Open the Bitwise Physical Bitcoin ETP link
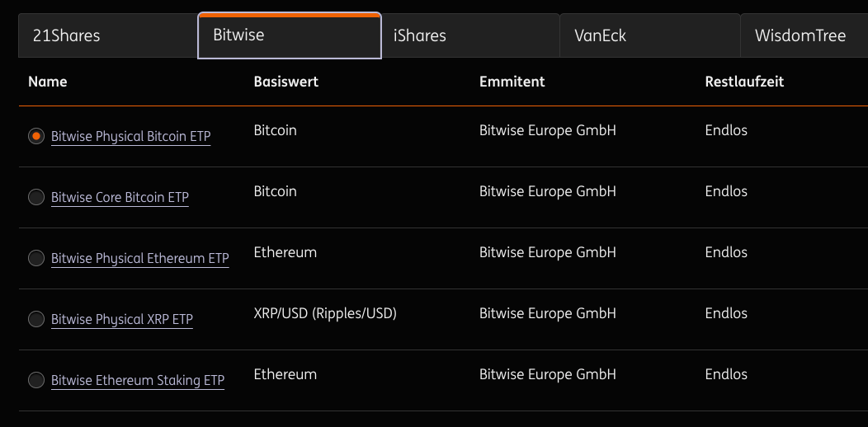The image size is (868, 427). 130,137
